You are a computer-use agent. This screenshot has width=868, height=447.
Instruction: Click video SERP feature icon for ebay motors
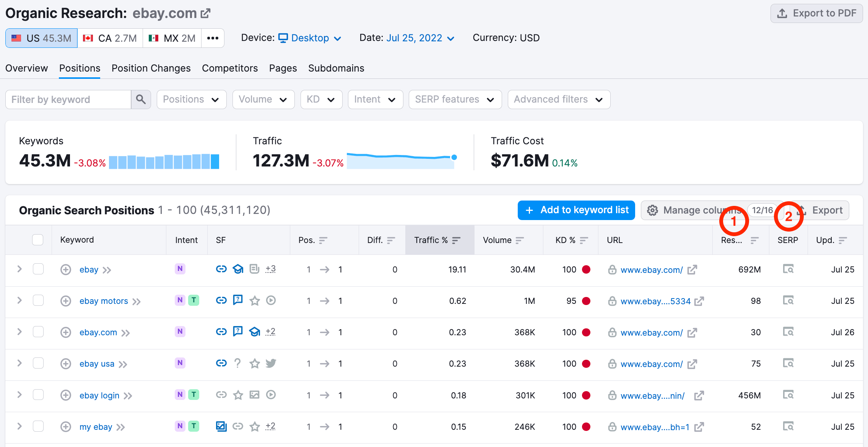coord(271,300)
